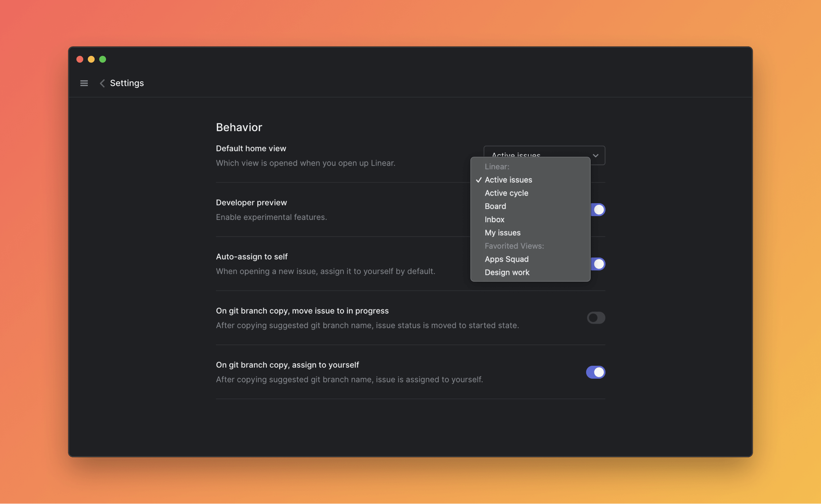Screen dimensions: 821x504
Task: Click the Favorited Views section header
Action: (514, 245)
